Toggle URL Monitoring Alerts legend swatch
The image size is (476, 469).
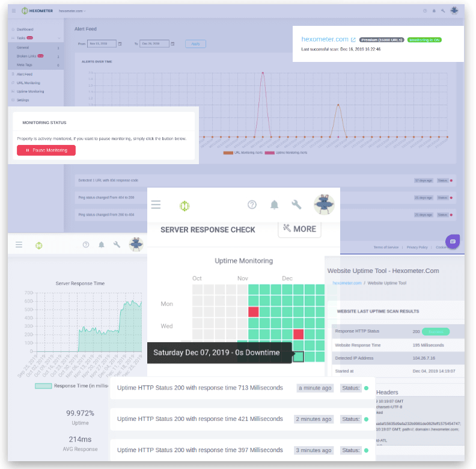tap(228, 153)
